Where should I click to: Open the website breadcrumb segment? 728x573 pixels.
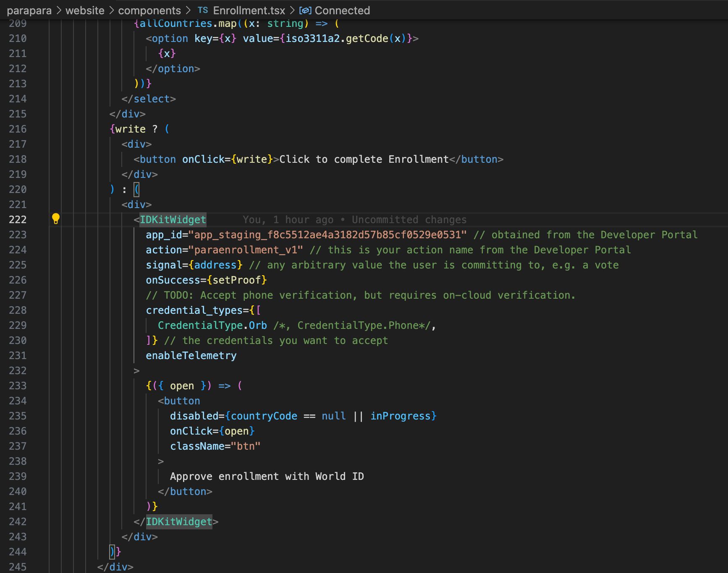pos(85,10)
